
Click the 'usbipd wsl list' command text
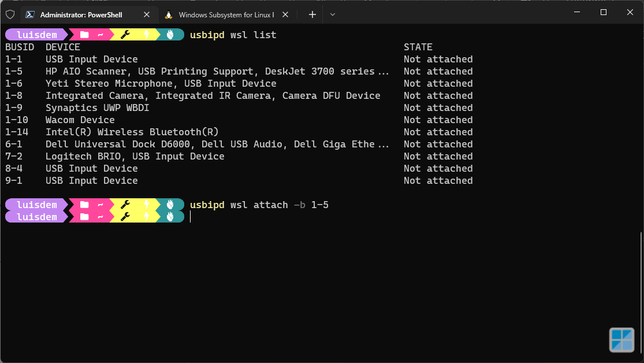pyautogui.click(x=233, y=35)
